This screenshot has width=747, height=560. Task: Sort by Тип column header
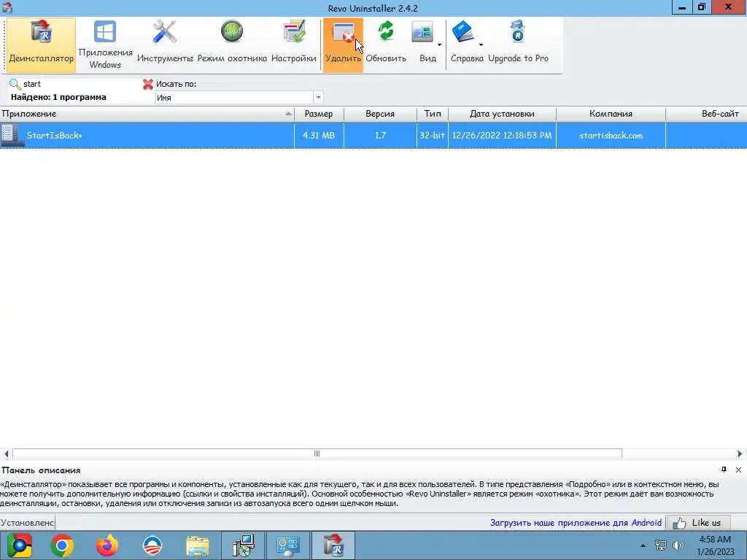point(433,114)
